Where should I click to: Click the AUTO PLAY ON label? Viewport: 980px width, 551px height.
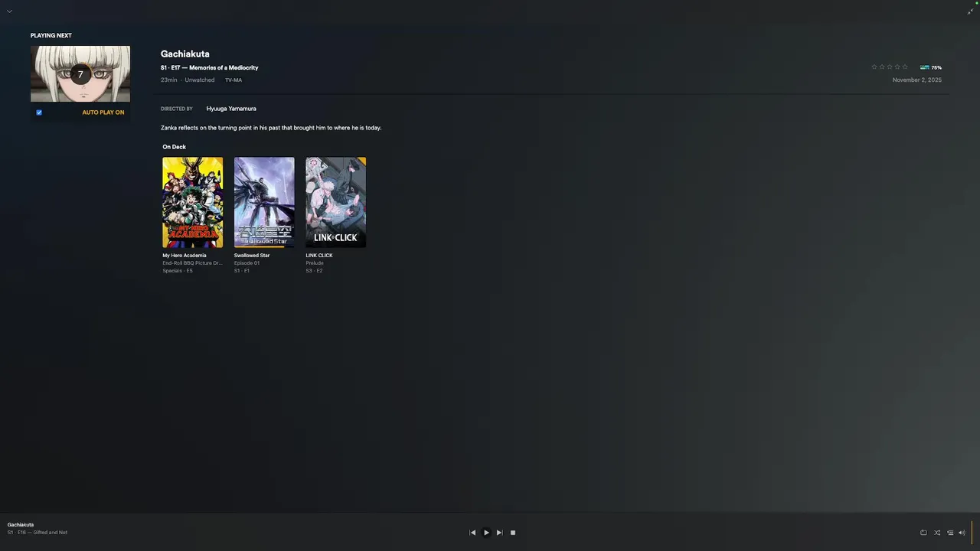[103, 112]
